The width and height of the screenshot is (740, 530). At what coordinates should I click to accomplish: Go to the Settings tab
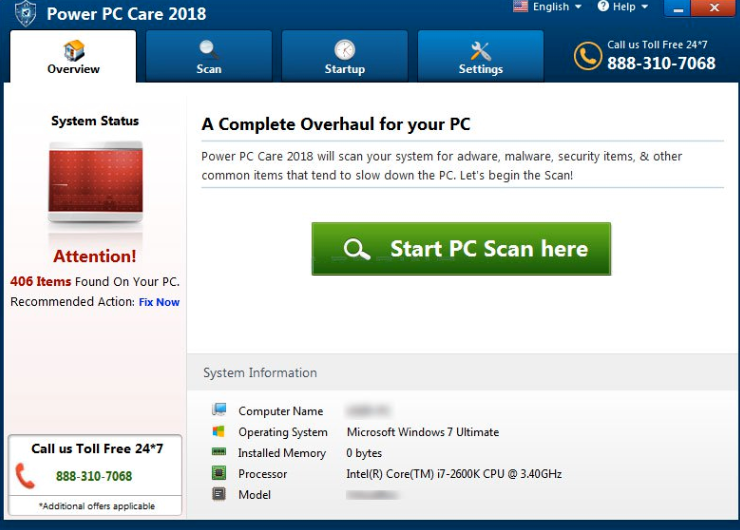(480, 56)
